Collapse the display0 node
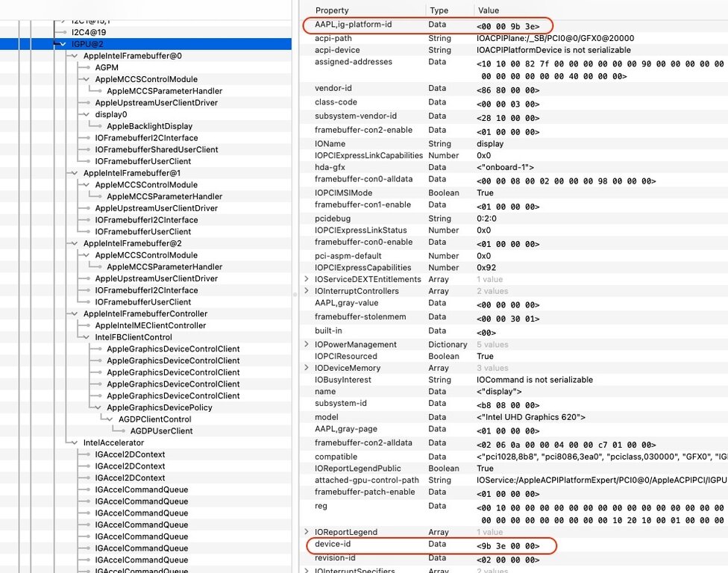Screen dimensions: 728x573 pos(86,114)
